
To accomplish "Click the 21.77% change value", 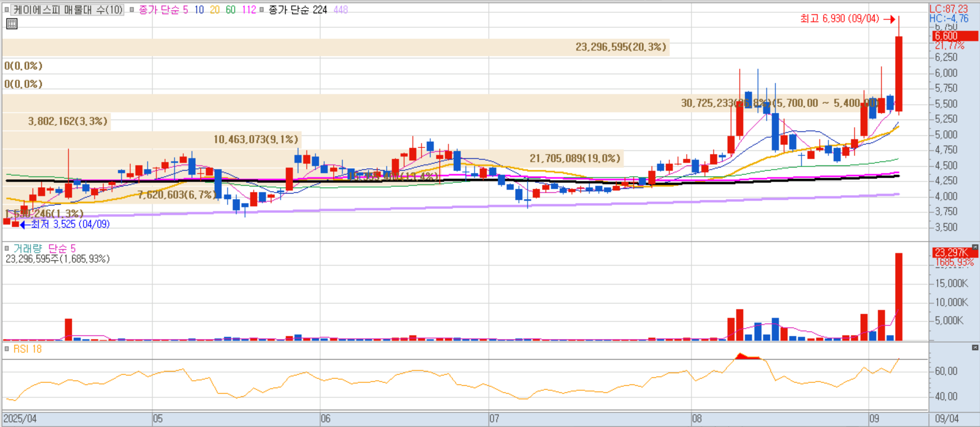I will pyautogui.click(x=949, y=46).
